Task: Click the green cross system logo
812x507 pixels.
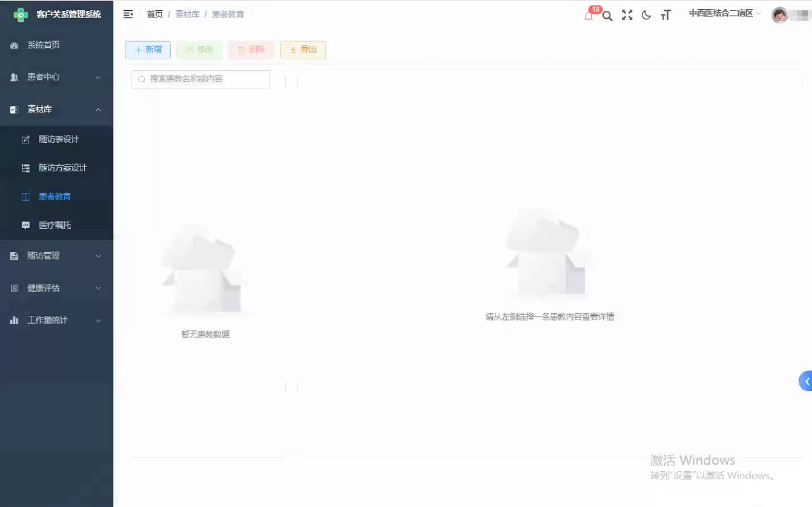Action: (22, 13)
